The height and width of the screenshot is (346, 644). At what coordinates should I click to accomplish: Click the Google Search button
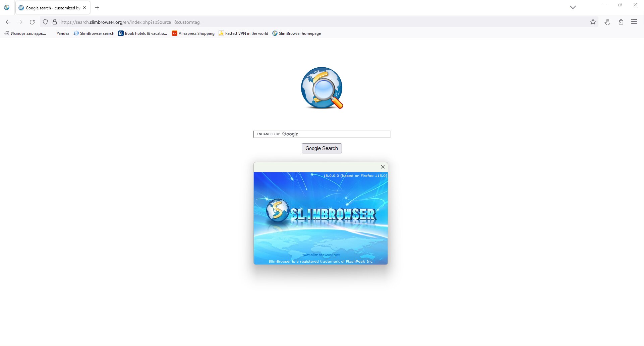pyautogui.click(x=322, y=148)
